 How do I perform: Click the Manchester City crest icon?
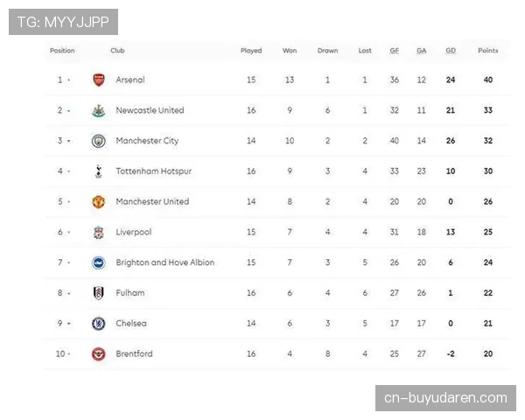coord(98,141)
